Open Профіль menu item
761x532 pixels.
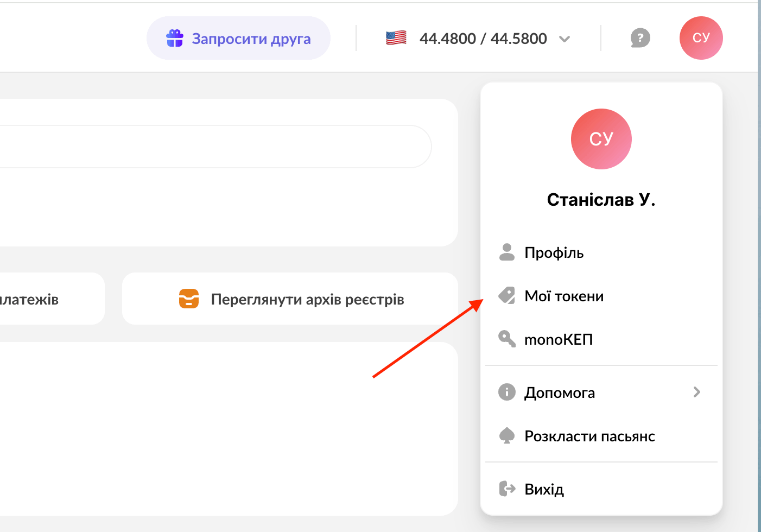601,252
